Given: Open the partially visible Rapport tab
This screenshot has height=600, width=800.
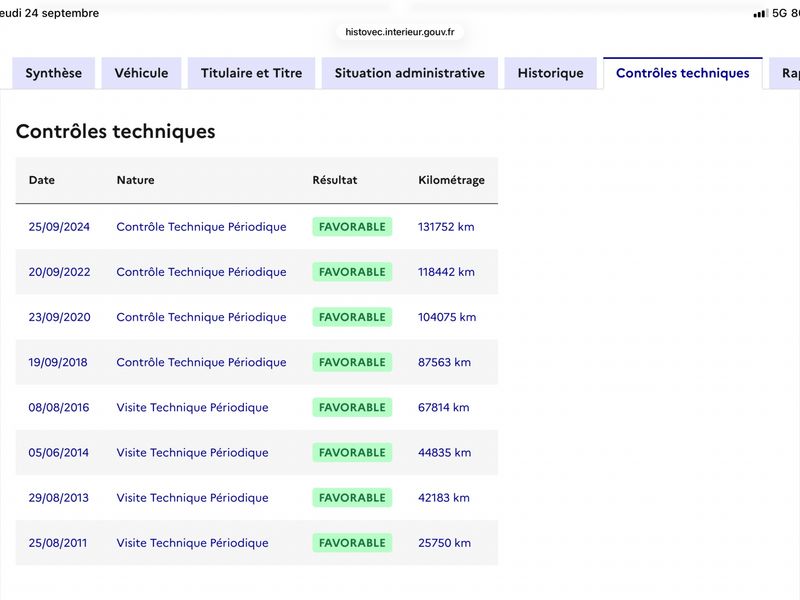Looking at the screenshot, I should (x=786, y=73).
